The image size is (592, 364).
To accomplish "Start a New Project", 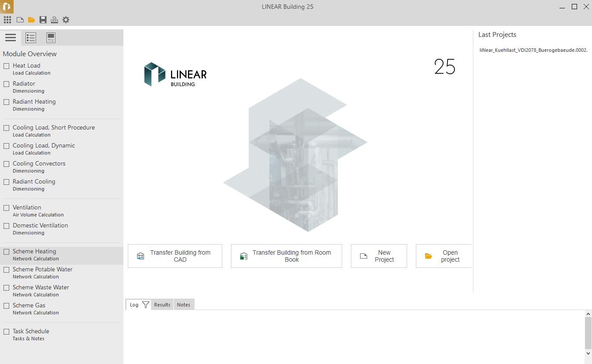I will click(x=379, y=256).
